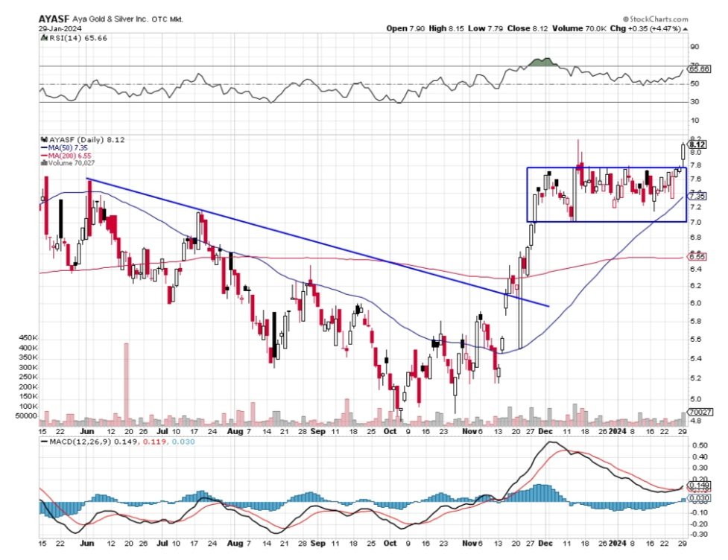This screenshot has width=728, height=560.
Task: Click the Open 7.90 value
Action: 405,28
